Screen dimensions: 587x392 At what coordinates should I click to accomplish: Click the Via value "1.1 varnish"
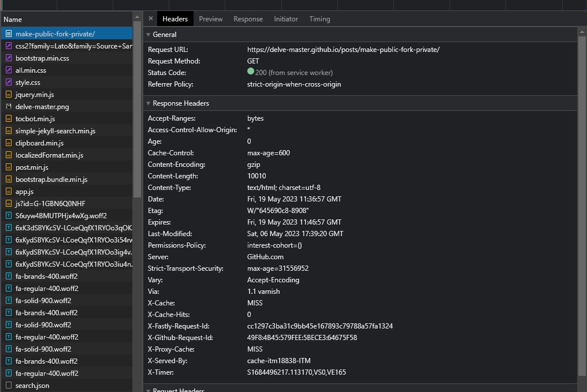click(x=263, y=292)
